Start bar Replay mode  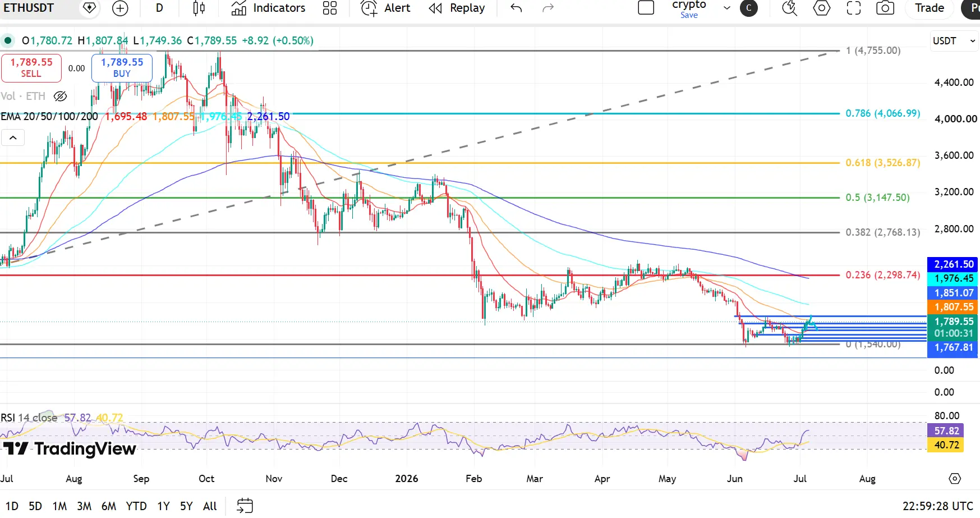[x=457, y=8]
